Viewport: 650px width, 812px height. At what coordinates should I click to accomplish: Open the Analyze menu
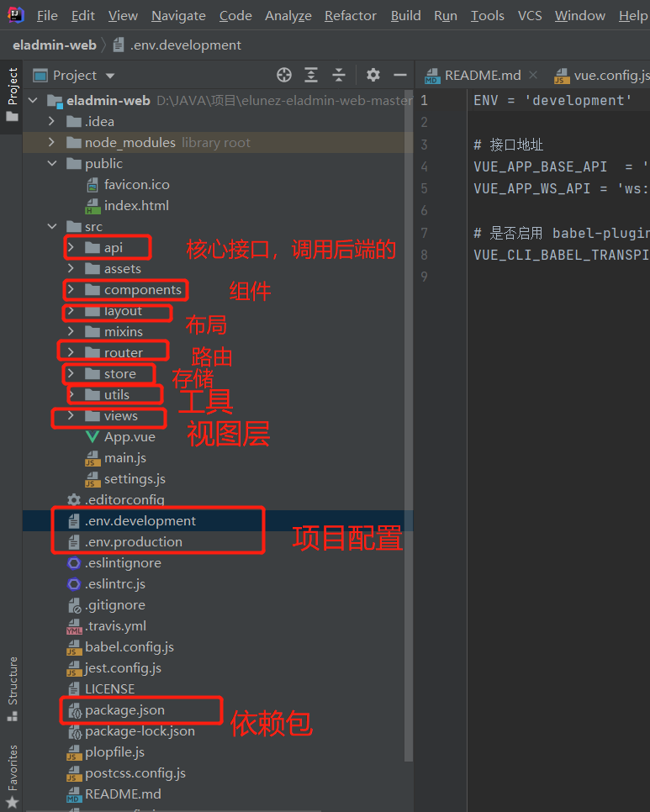click(288, 16)
